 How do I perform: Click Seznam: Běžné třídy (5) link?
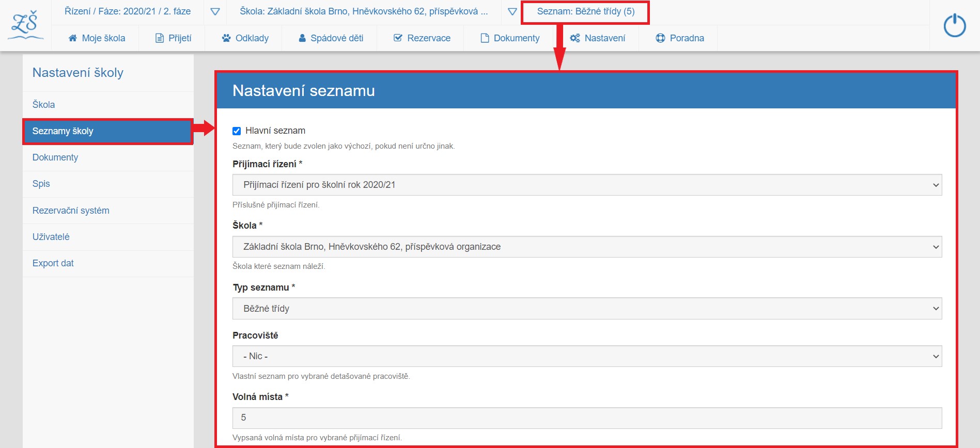[x=586, y=11]
